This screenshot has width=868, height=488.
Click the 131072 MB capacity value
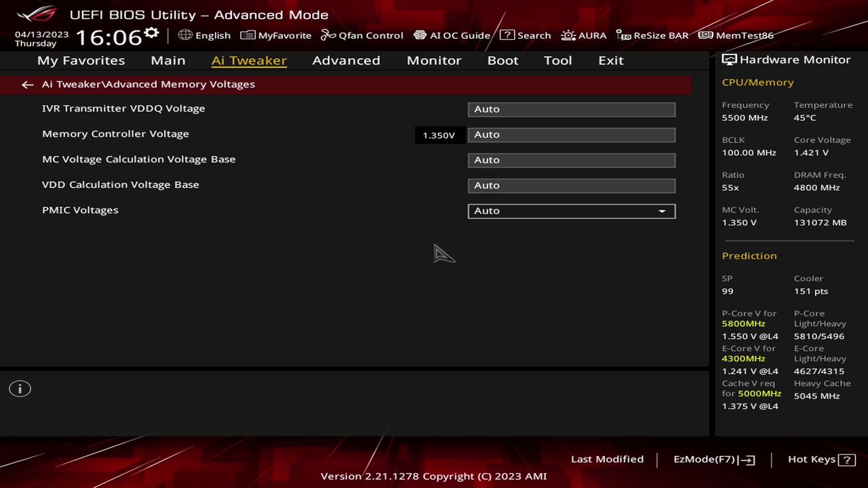[820, 223]
